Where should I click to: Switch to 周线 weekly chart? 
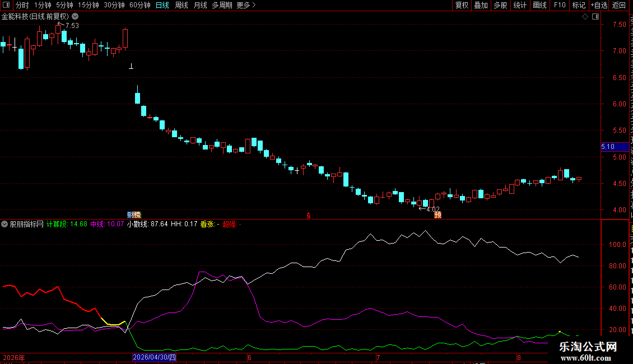click(181, 5)
